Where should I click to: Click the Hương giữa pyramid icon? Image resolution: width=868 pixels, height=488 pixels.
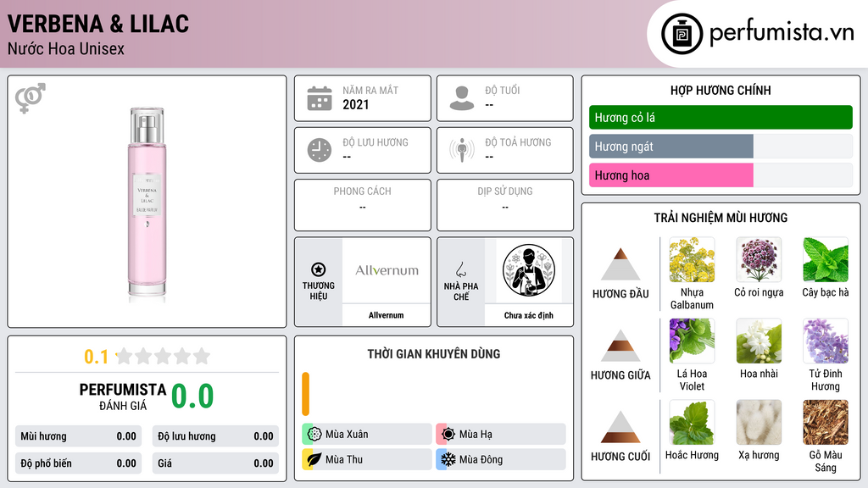point(620,346)
